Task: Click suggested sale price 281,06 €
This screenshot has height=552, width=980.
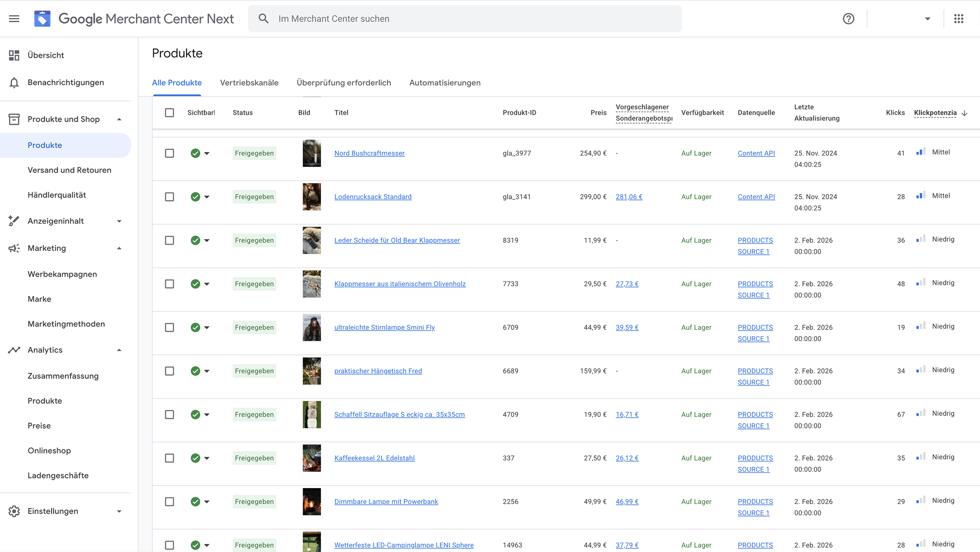Action: tap(628, 197)
